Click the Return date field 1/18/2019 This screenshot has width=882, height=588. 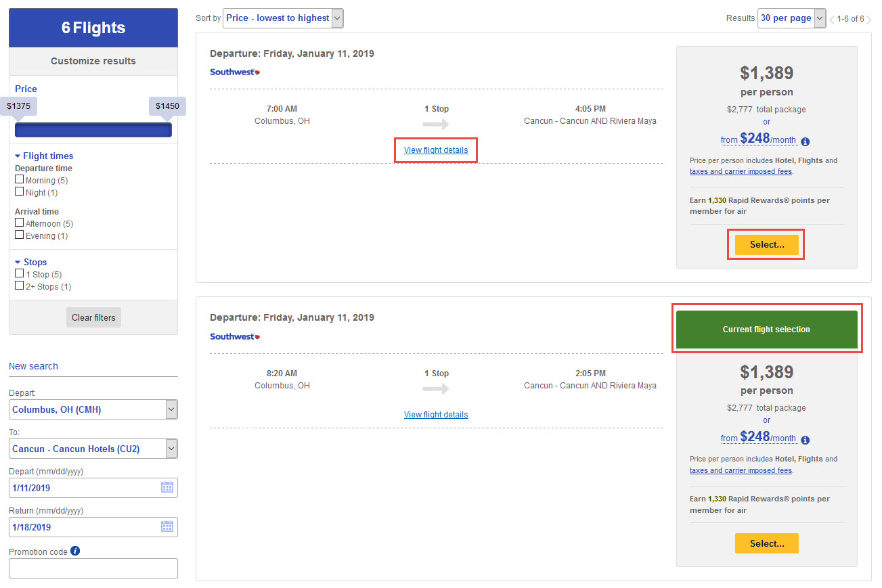[x=93, y=526]
